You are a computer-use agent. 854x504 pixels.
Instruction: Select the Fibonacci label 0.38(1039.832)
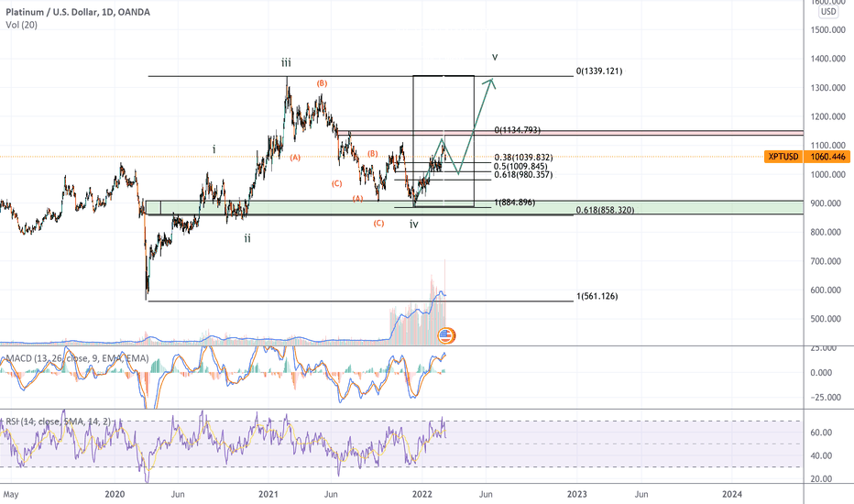click(x=523, y=158)
